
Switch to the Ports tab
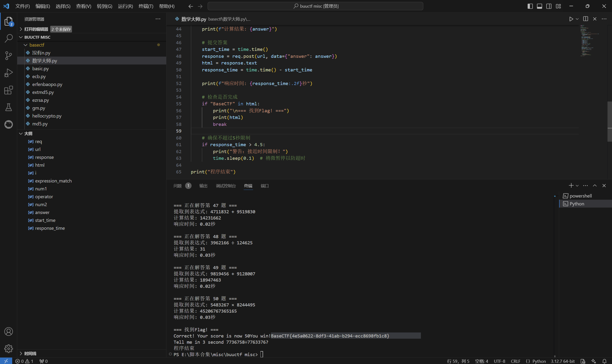tap(265, 186)
